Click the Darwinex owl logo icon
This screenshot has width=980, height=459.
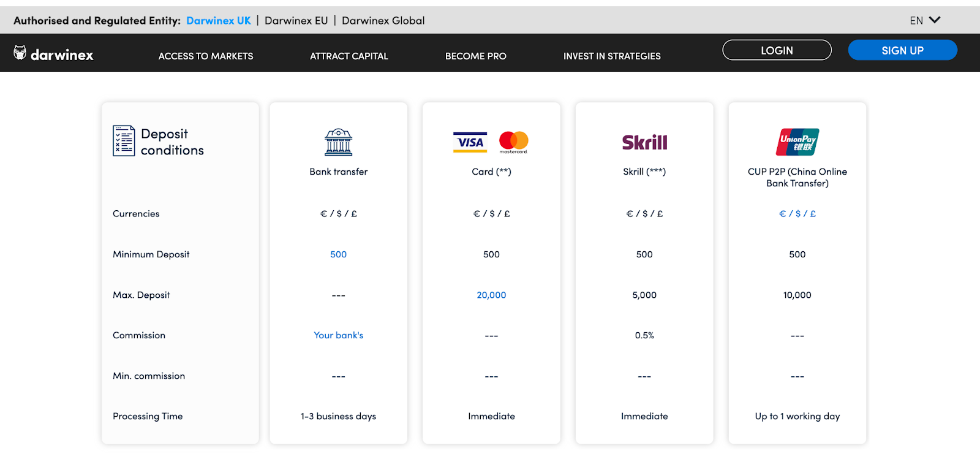tap(20, 53)
